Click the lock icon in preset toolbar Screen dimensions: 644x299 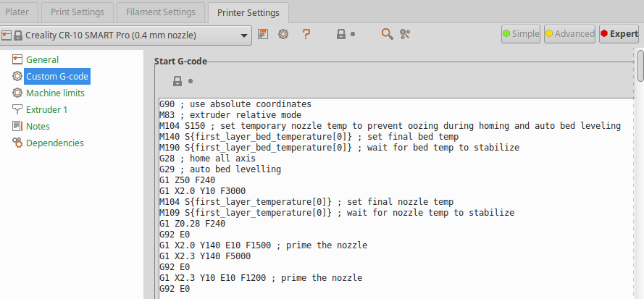(x=340, y=34)
